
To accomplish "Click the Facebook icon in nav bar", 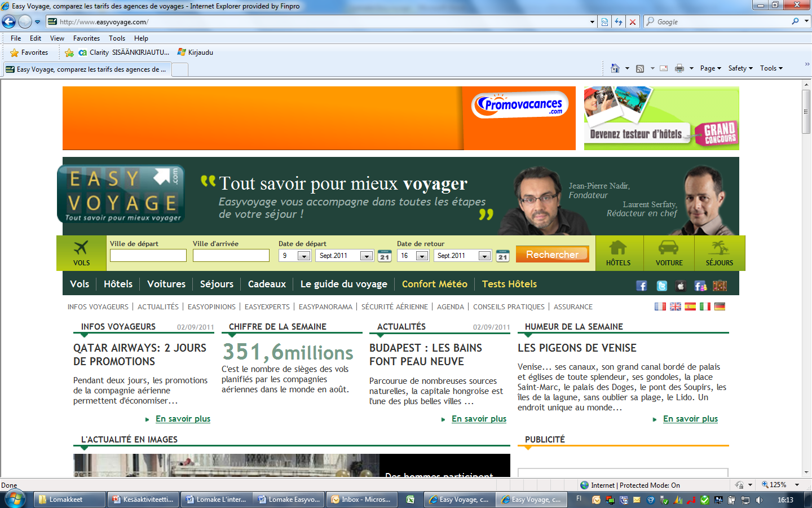I will pyautogui.click(x=642, y=286).
